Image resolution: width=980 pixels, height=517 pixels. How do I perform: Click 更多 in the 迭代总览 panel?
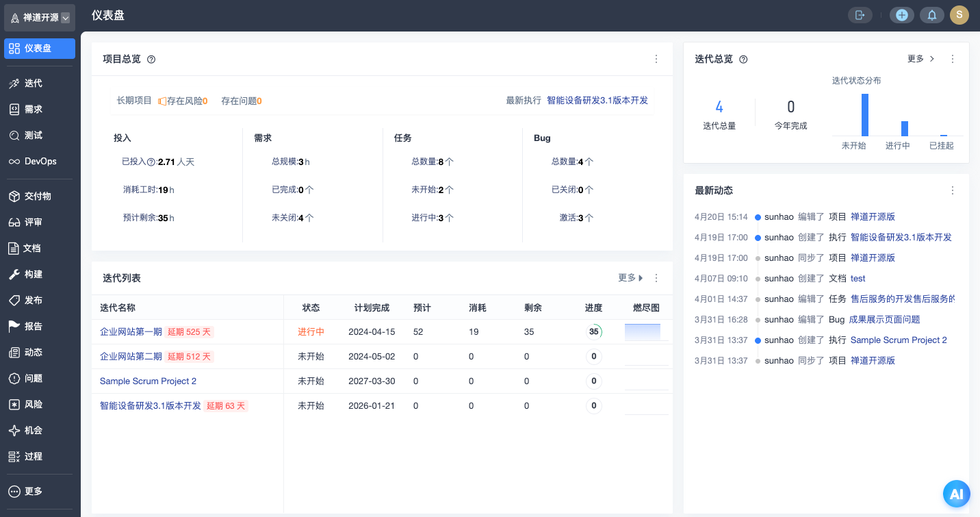pos(920,59)
